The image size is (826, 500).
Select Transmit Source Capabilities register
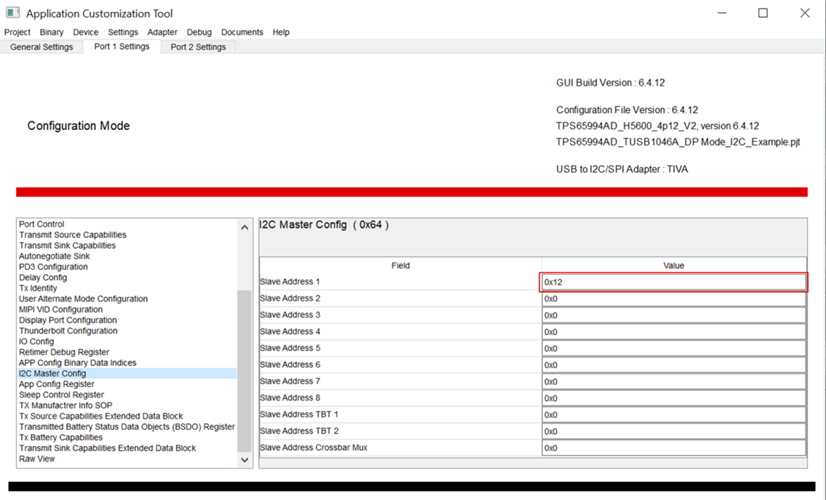coord(73,234)
